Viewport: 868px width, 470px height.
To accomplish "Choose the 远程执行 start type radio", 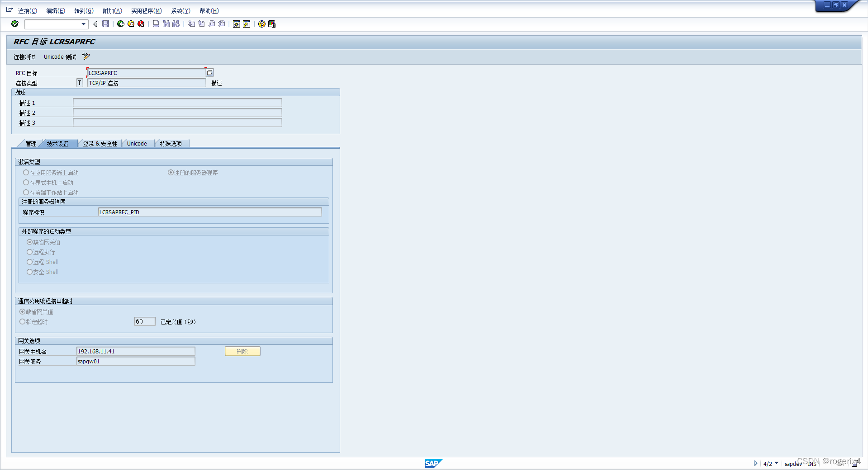I will (x=29, y=252).
